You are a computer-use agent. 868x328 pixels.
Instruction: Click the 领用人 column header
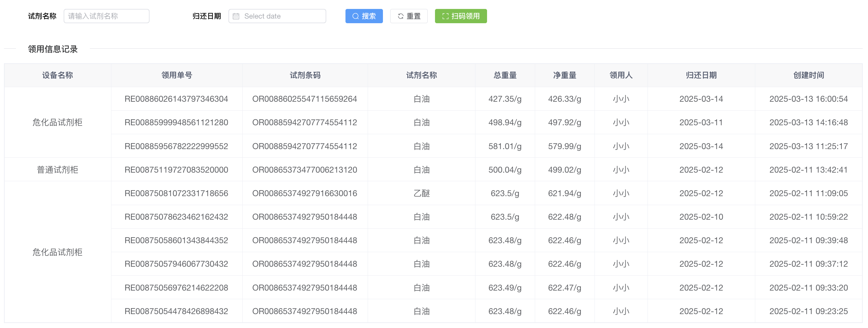pos(621,75)
